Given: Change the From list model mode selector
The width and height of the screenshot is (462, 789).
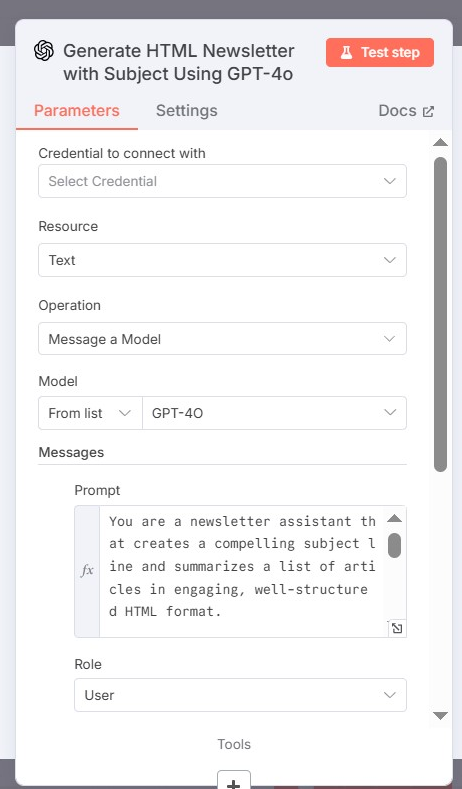Looking at the screenshot, I should [91, 413].
